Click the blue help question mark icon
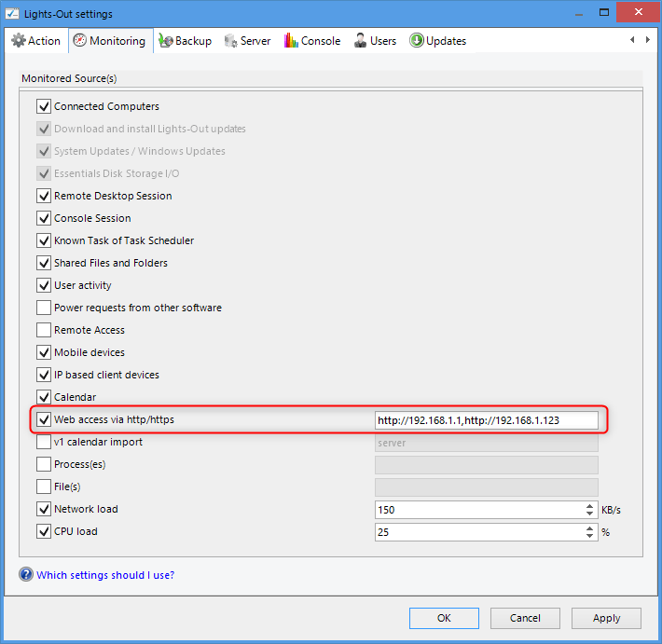 26,574
